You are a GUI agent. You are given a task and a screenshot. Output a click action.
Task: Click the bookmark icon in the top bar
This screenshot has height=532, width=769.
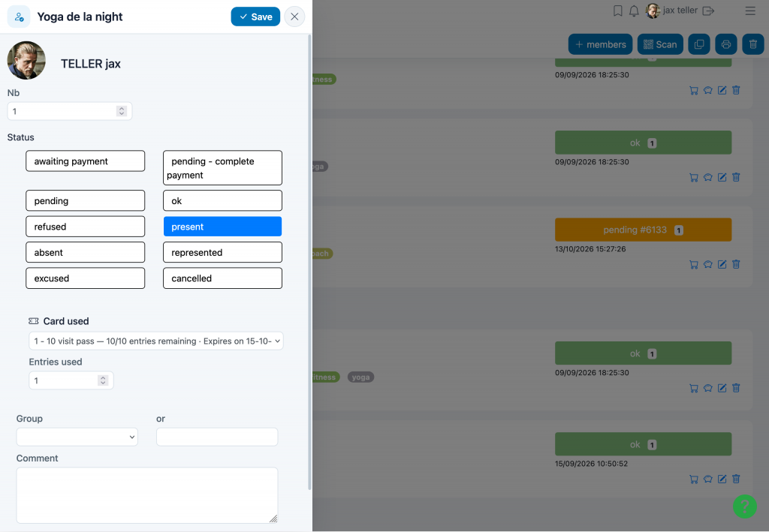click(618, 11)
